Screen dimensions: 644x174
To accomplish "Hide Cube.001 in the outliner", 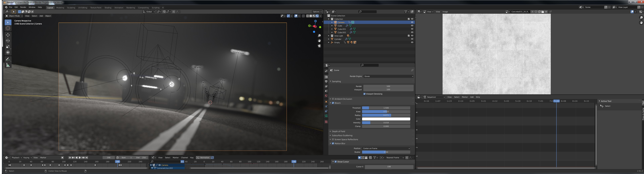I will point(412,29).
